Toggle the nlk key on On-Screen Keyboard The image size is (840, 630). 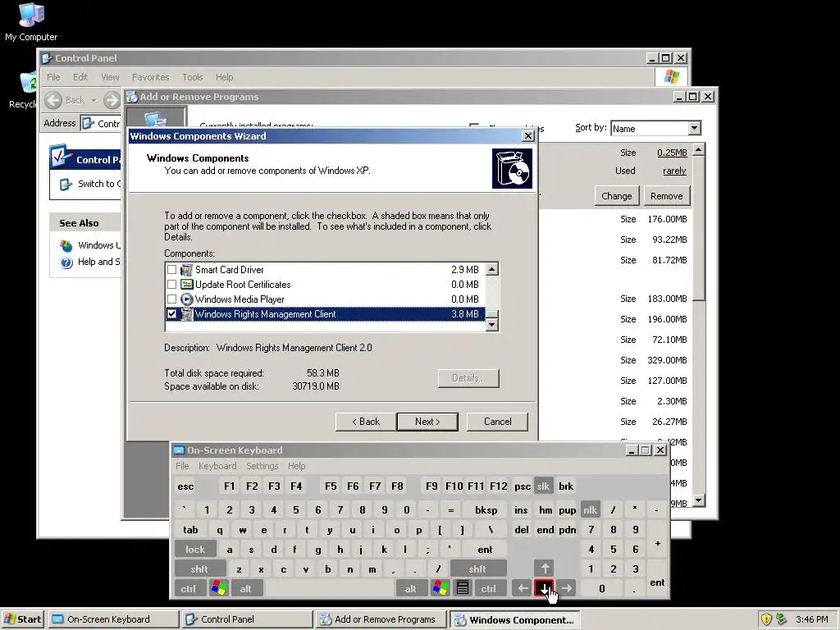click(590, 510)
